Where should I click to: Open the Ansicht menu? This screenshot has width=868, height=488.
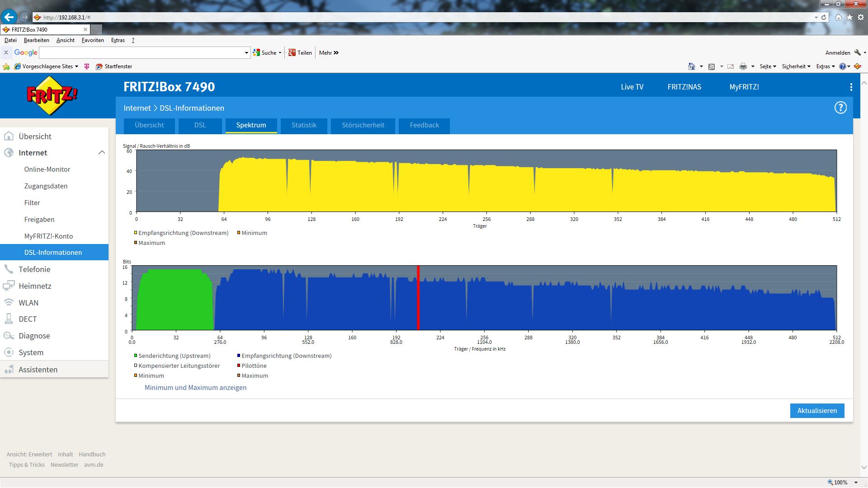(x=66, y=40)
